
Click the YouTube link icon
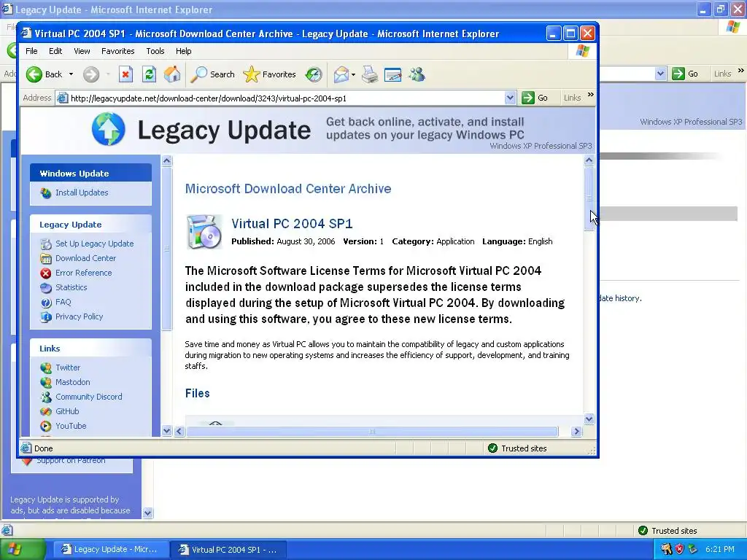pos(46,426)
